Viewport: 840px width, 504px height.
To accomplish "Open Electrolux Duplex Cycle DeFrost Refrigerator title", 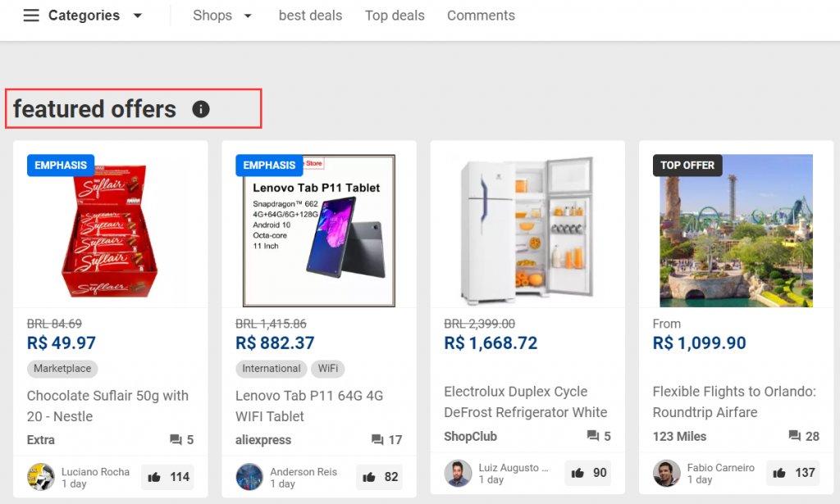I will (526, 402).
